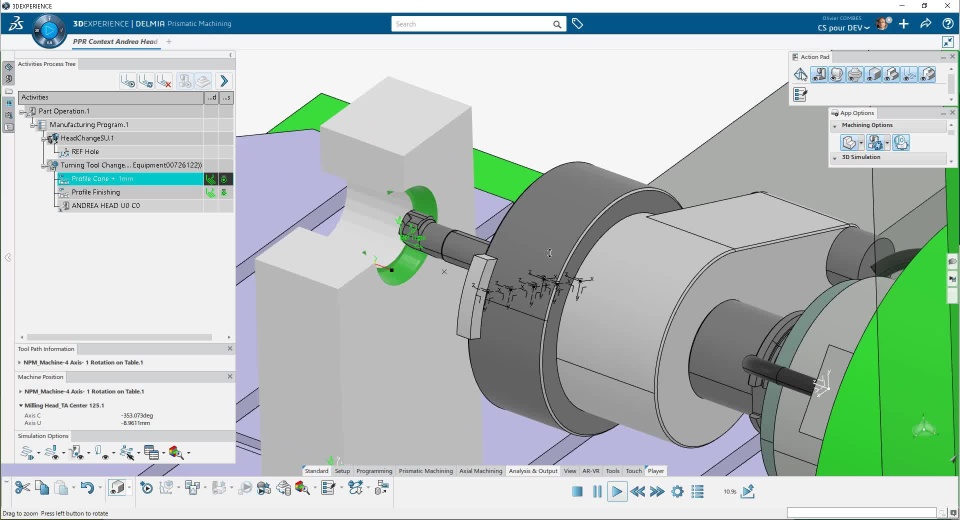
Task: Click the Cut scissors icon
Action: (22, 488)
